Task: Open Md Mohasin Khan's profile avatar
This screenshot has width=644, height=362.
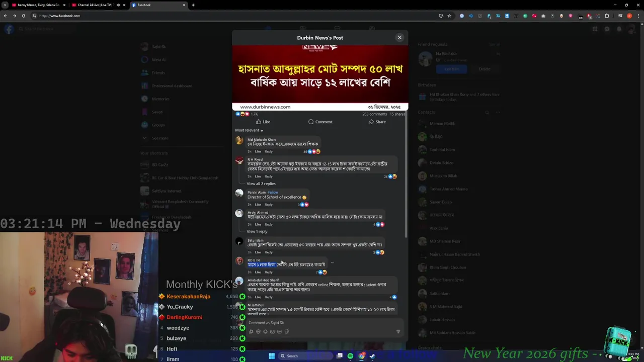Action: pyautogui.click(x=239, y=141)
